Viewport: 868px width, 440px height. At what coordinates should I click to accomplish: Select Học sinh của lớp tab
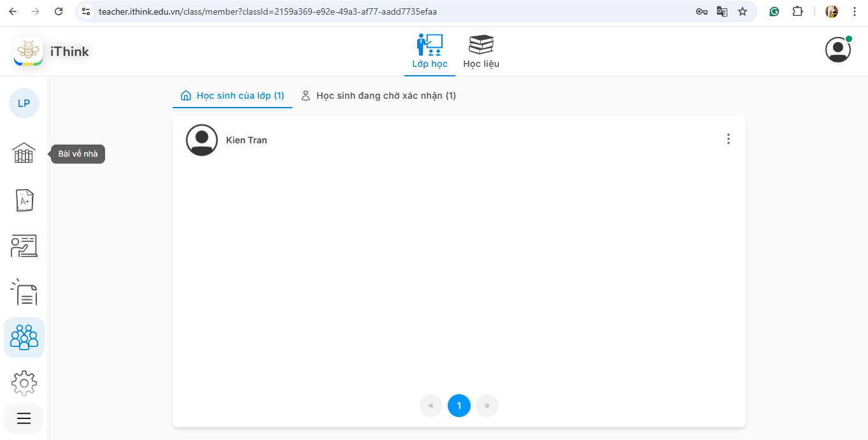232,96
